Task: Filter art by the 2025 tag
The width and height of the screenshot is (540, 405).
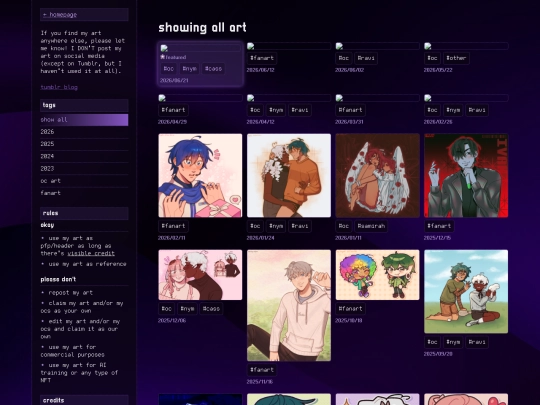Action: point(84,144)
